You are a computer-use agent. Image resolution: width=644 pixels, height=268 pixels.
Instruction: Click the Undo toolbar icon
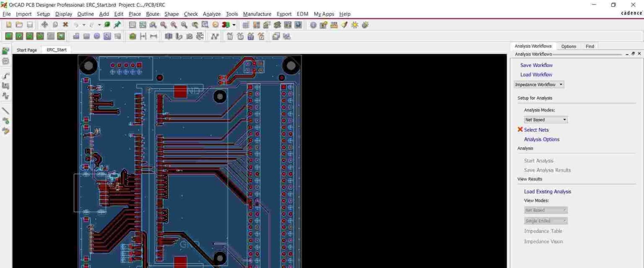77,25
